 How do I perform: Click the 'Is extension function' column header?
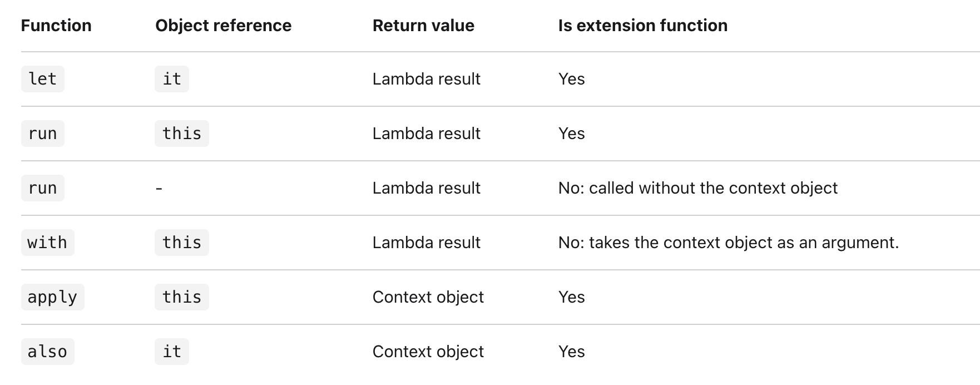[642, 26]
